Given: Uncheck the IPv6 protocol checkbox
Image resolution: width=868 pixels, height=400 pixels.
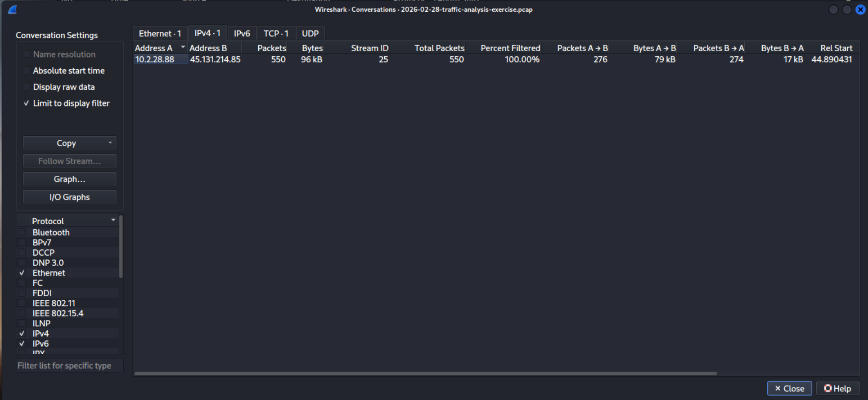Looking at the screenshot, I should click(22, 344).
